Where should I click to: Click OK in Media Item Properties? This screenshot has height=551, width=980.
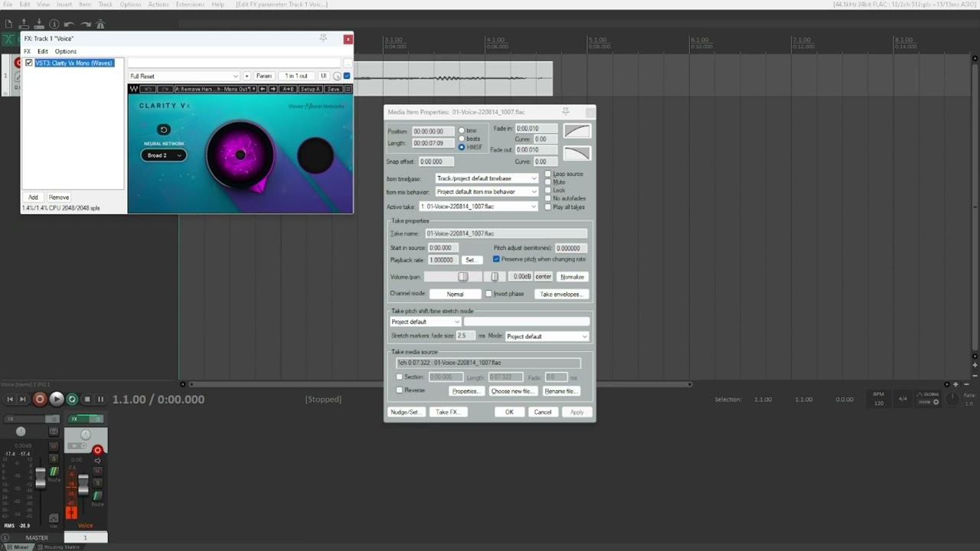pyautogui.click(x=509, y=412)
